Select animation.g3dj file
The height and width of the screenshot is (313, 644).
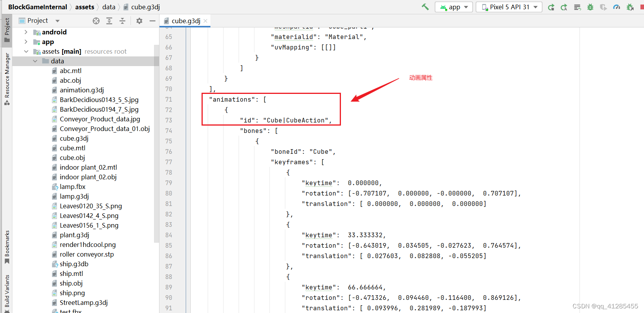tap(82, 90)
